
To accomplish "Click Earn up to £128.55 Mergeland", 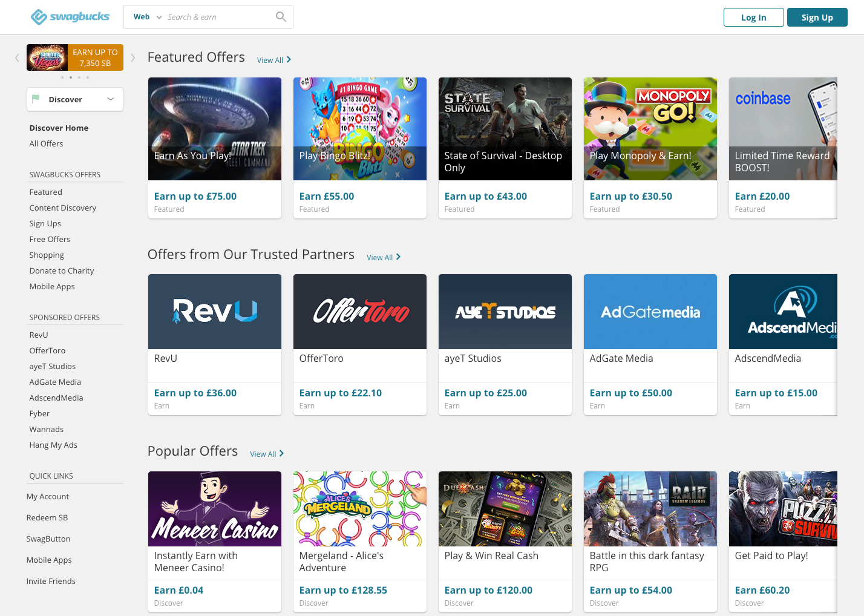I will [x=343, y=590].
